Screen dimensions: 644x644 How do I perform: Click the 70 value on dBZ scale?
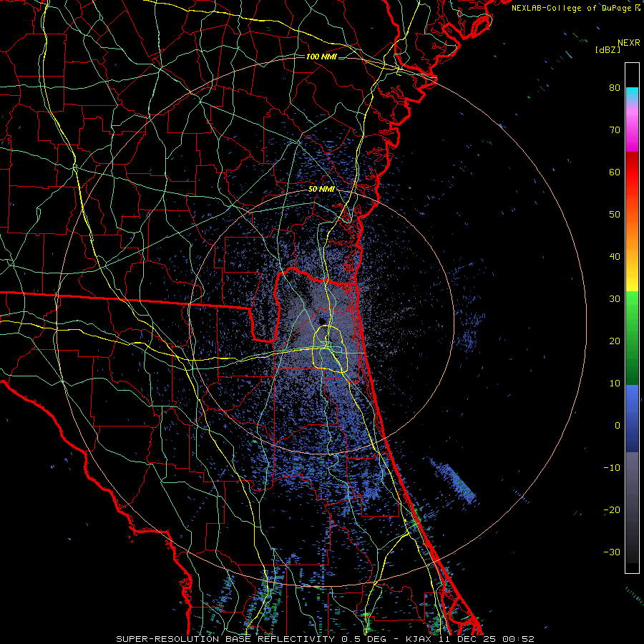coord(615,130)
